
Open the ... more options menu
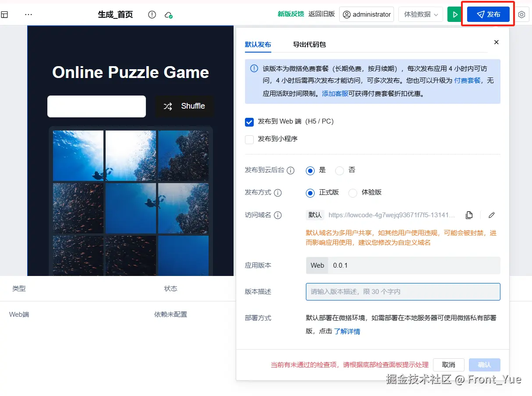pyautogui.click(x=28, y=14)
